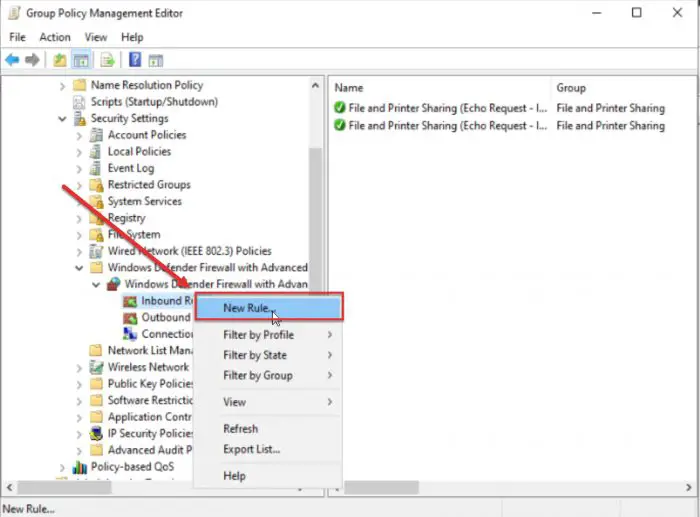Click green check of second Echo Request rule
Screen dimensions: 700x517
(x=340, y=125)
